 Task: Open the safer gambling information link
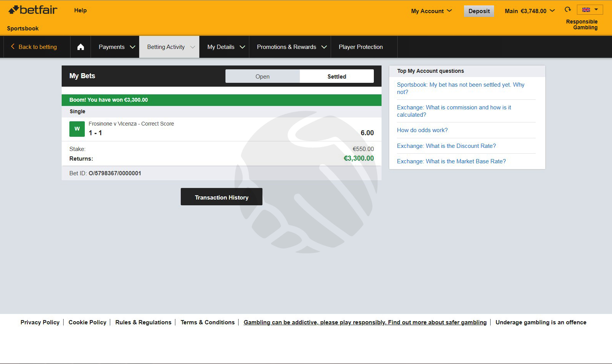click(x=365, y=322)
